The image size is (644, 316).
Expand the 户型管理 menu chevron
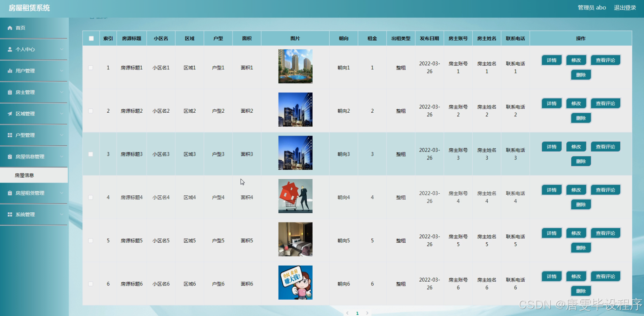(62, 135)
